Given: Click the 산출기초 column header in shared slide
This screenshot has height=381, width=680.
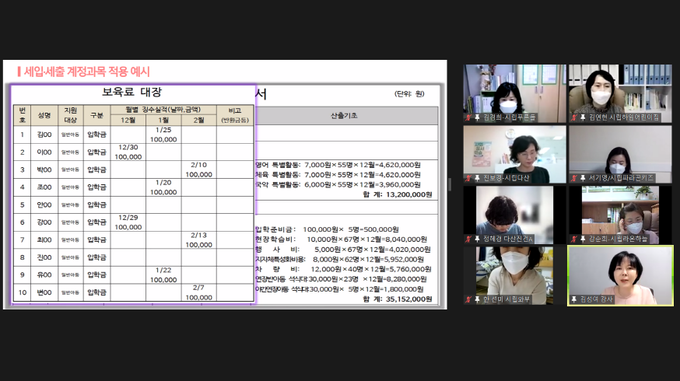Looking at the screenshot, I should pyautogui.click(x=344, y=116).
